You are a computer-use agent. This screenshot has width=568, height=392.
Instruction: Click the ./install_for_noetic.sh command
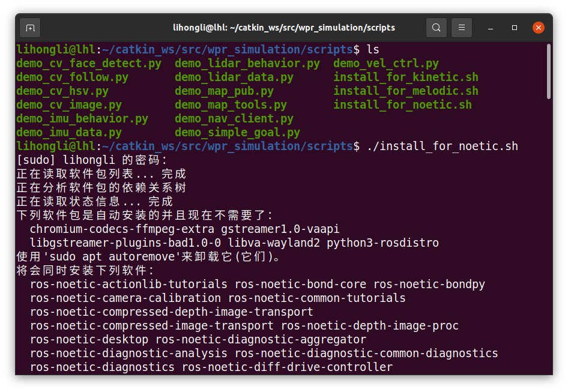pyautogui.click(x=443, y=146)
